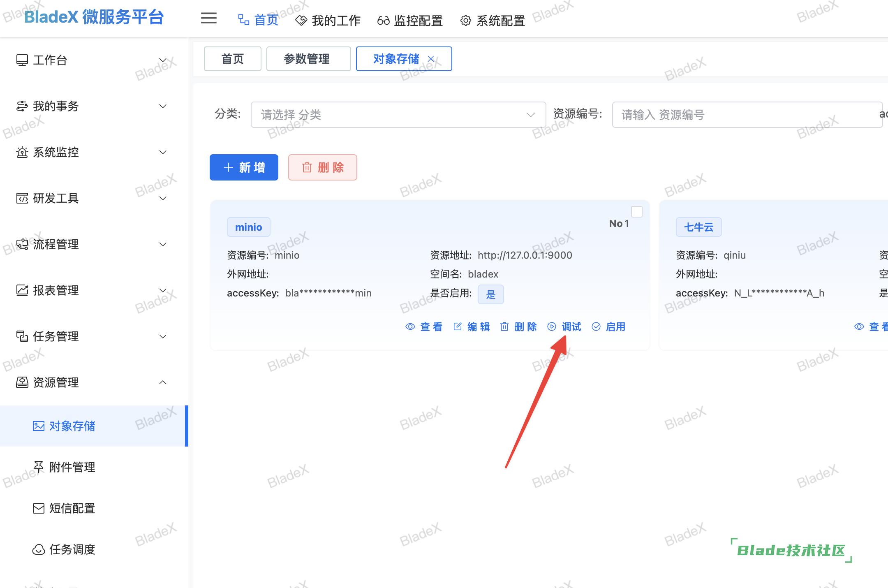Click the 首页 icon in top navigation
Image resolution: width=888 pixels, height=588 pixels.
[244, 20]
